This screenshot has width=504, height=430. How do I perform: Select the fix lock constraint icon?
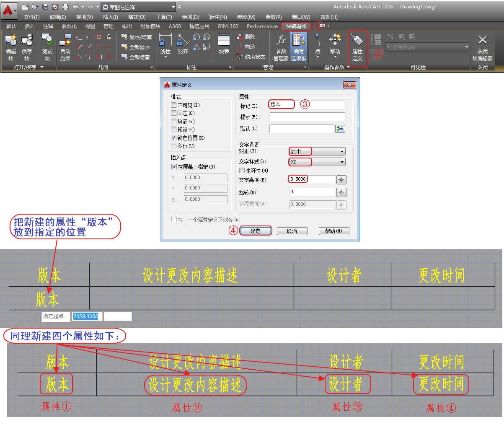point(109,37)
